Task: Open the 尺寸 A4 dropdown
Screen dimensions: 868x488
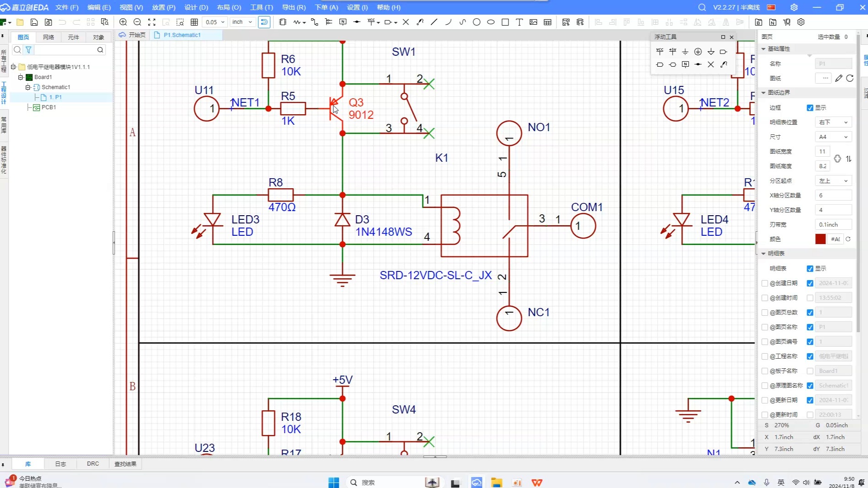Action: [x=833, y=137]
